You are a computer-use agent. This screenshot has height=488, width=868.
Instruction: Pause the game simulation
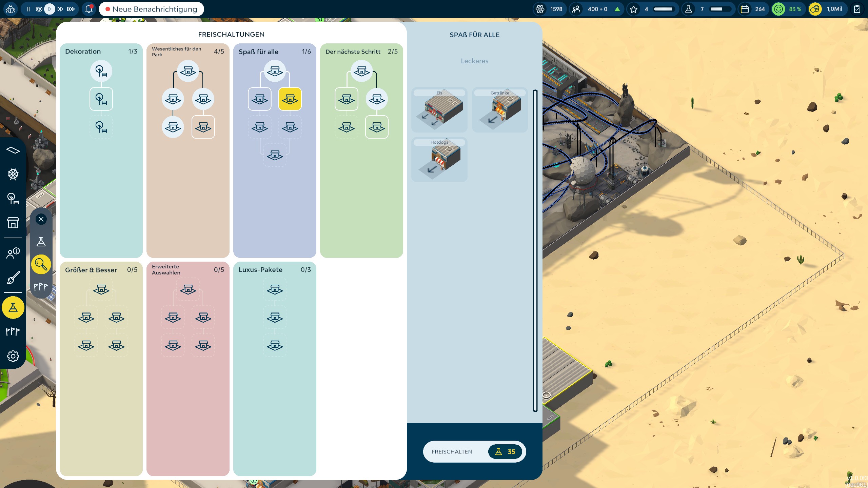pos(28,9)
